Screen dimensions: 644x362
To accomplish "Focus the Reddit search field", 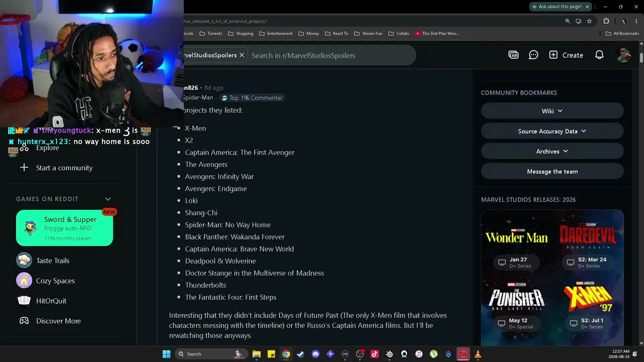I will (332, 55).
